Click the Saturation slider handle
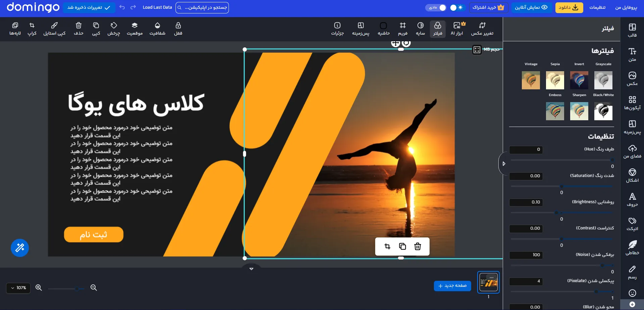 [x=561, y=186]
